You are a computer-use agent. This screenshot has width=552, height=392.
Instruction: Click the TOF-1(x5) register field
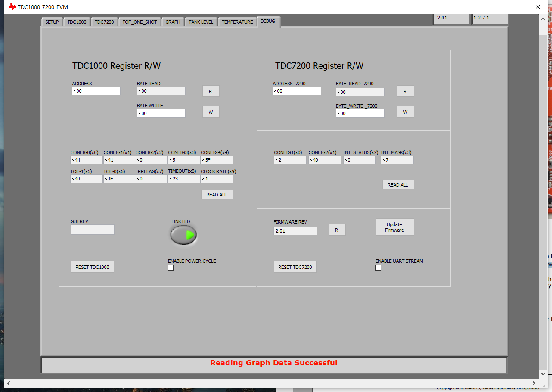click(x=87, y=179)
